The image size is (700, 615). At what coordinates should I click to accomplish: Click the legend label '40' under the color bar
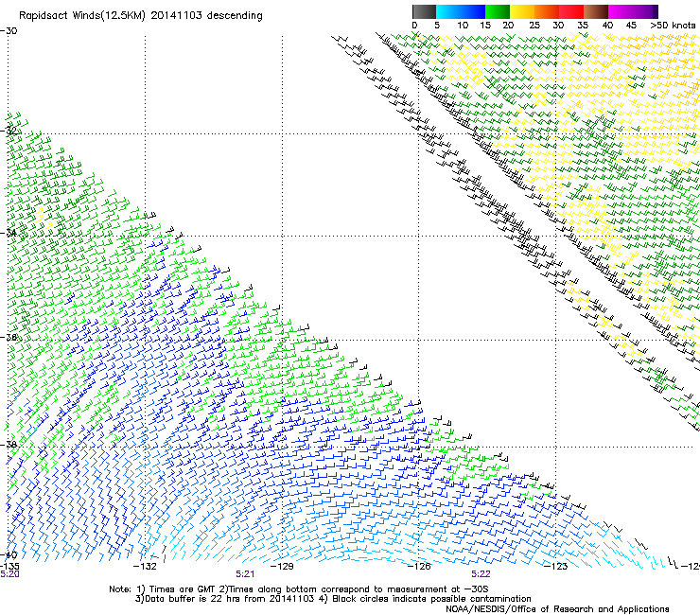(607, 26)
